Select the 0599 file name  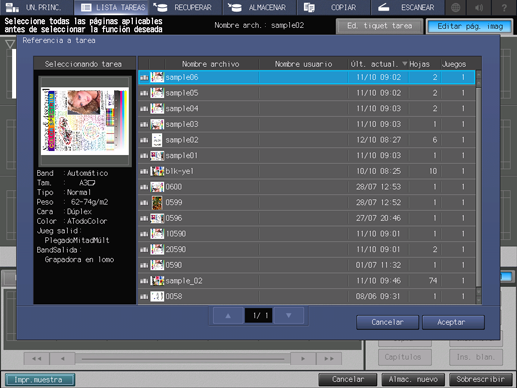(x=174, y=203)
